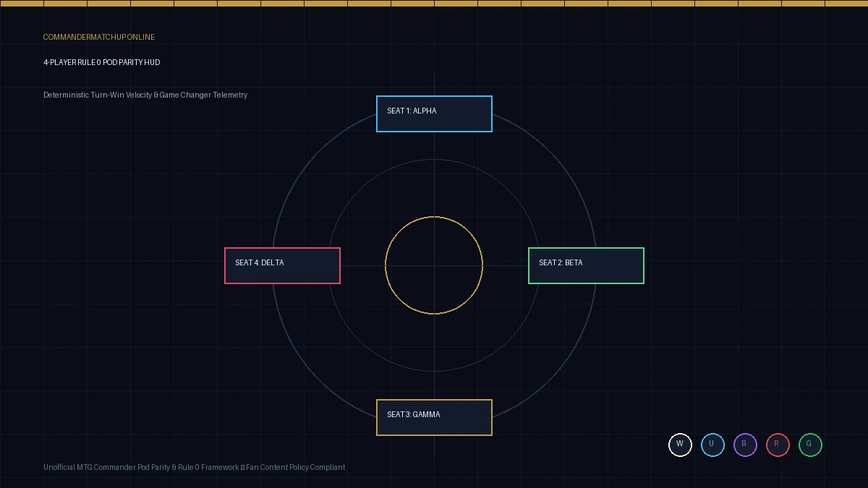The width and height of the screenshot is (868, 488).
Task: Open the Seat 3: Gamma panel
Action: click(434, 418)
